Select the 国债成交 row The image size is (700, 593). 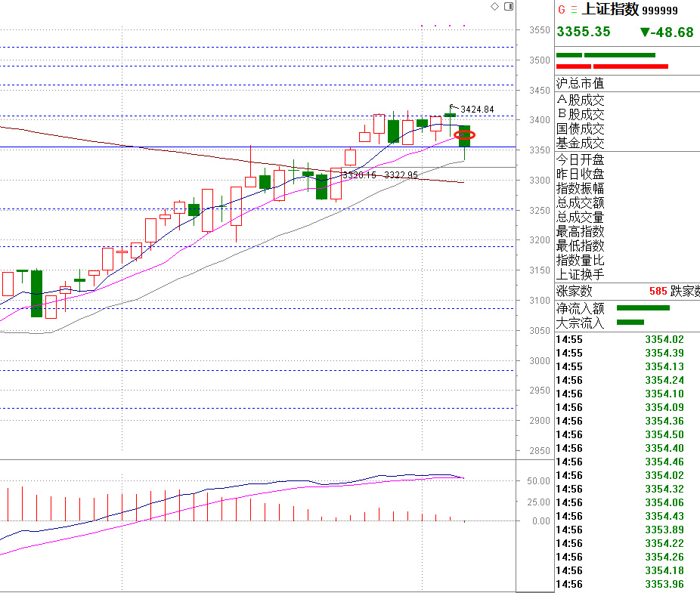[x=627, y=128]
